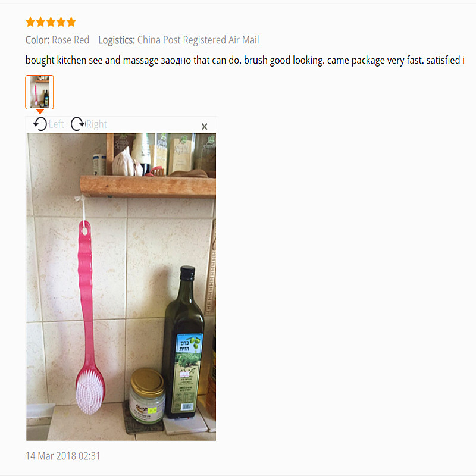This screenshot has width=476, height=476.
Task: Click the fourth orange rating star
Action: coord(61,22)
